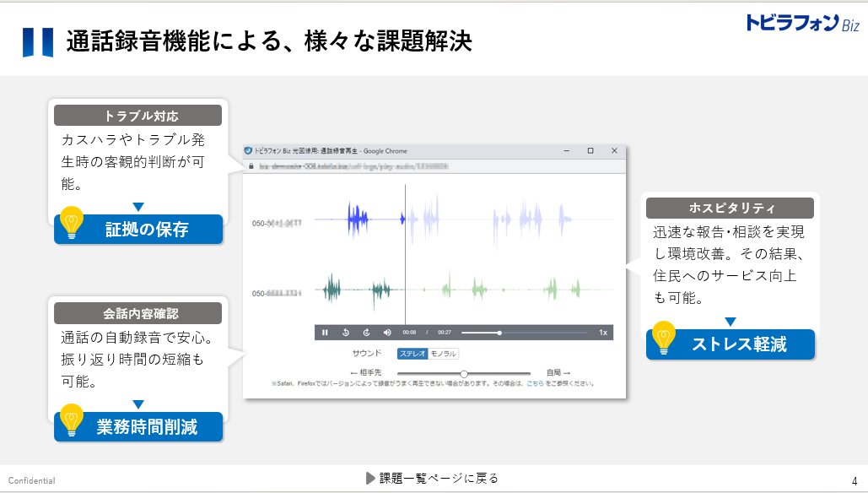Click the rewind skip-back icon
Viewport: 868px width, 493px height.
pyautogui.click(x=346, y=333)
